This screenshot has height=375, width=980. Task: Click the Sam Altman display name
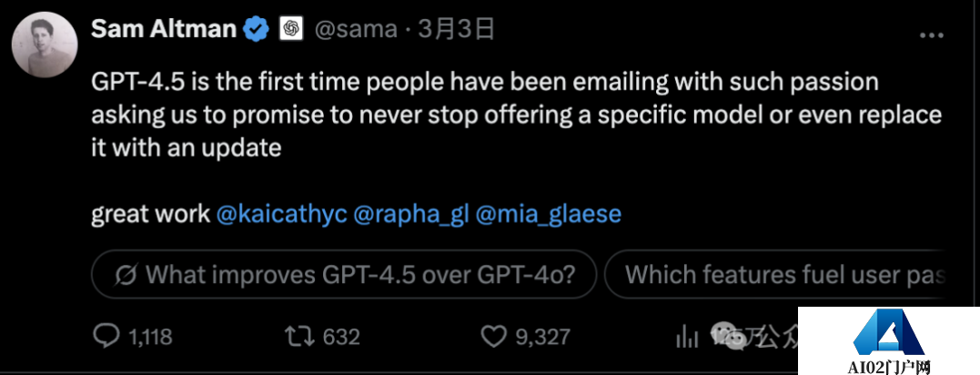click(165, 29)
